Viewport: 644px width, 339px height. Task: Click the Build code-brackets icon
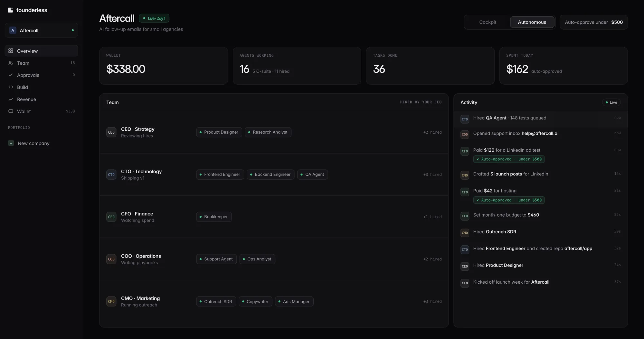[x=11, y=87]
